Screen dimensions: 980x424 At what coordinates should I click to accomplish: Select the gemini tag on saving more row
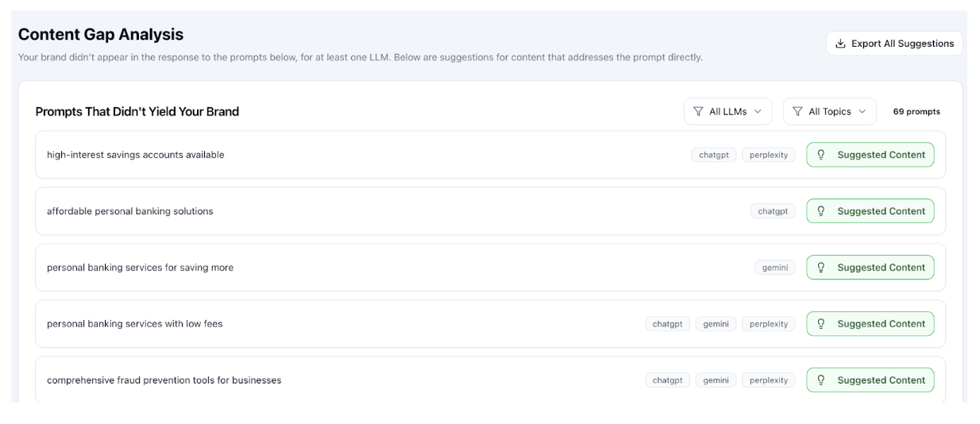click(x=775, y=268)
